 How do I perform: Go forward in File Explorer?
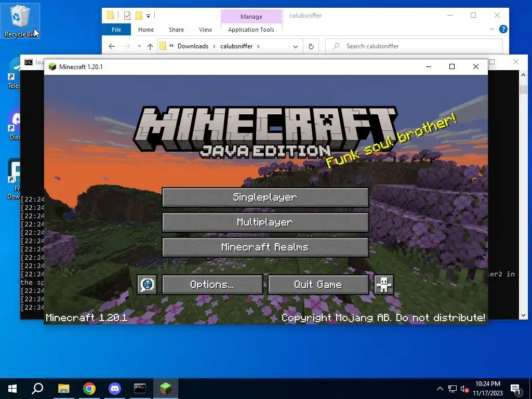[127, 46]
